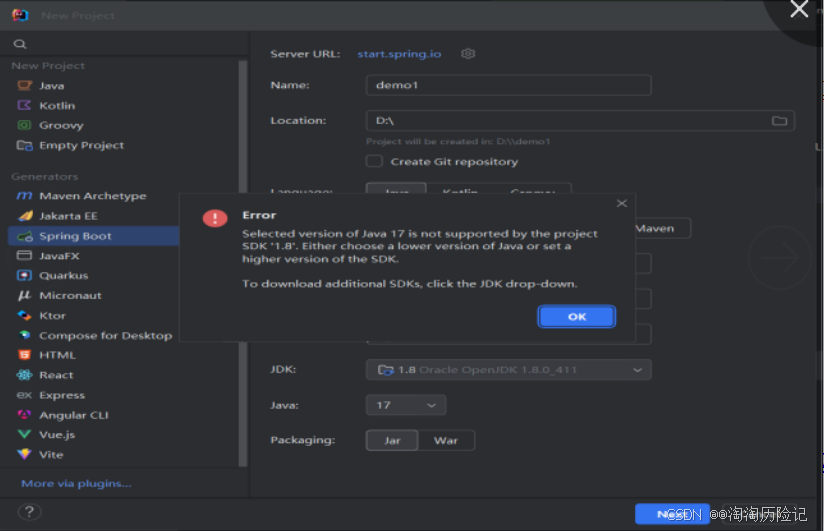The height and width of the screenshot is (531, 824).
Task: Select the Maven Archetype list label
Action: [x=92, y=196]
